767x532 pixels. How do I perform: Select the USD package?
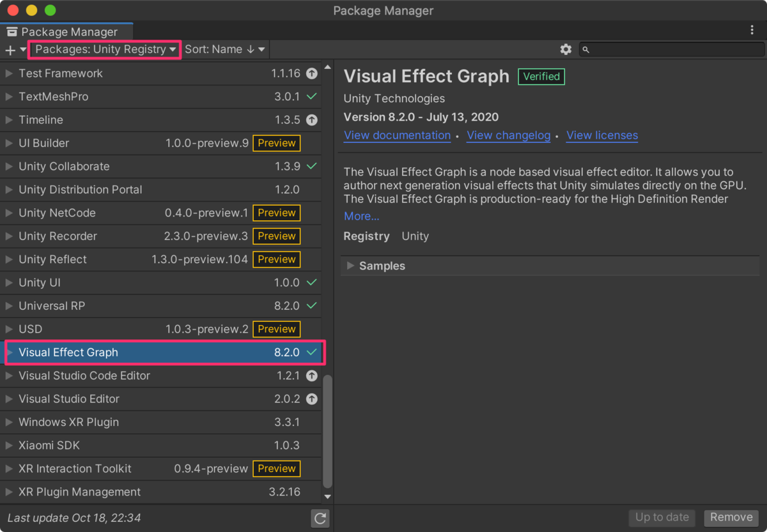coord(160,329)
